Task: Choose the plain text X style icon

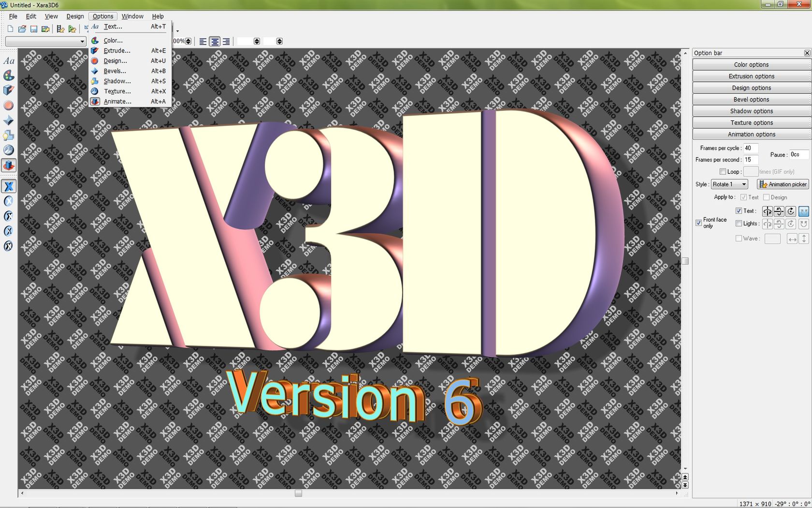Action: 9,186
